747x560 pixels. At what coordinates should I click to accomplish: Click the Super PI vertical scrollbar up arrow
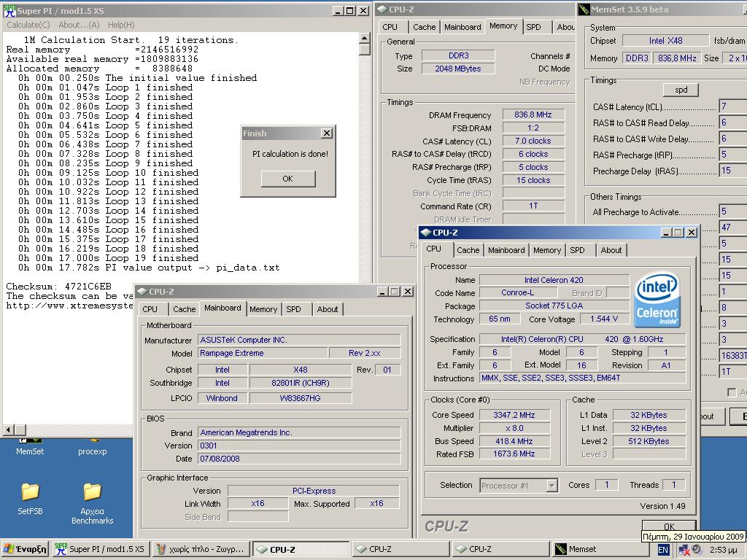pyautogui.click(x=365, y=38)
